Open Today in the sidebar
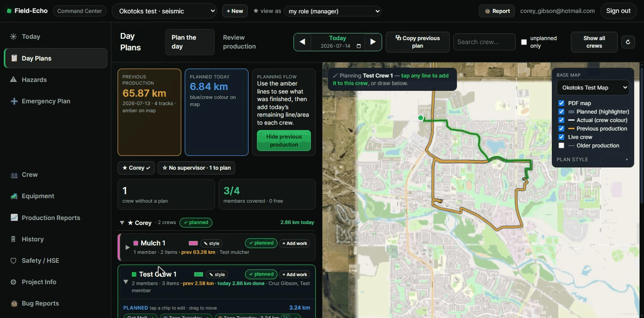Image resolution: width=644 pixels, height=318 pixels. pyautogui.click(x=56, y=37)
